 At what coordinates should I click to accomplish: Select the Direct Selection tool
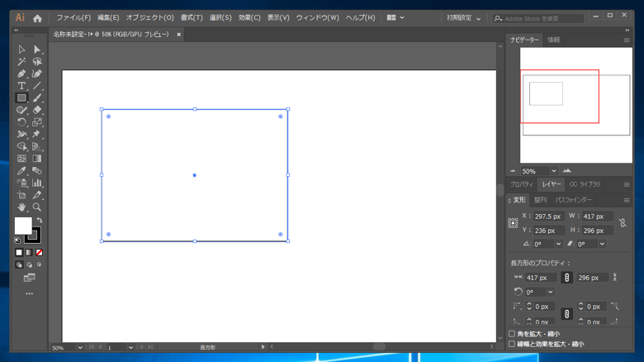coord(37,50)
